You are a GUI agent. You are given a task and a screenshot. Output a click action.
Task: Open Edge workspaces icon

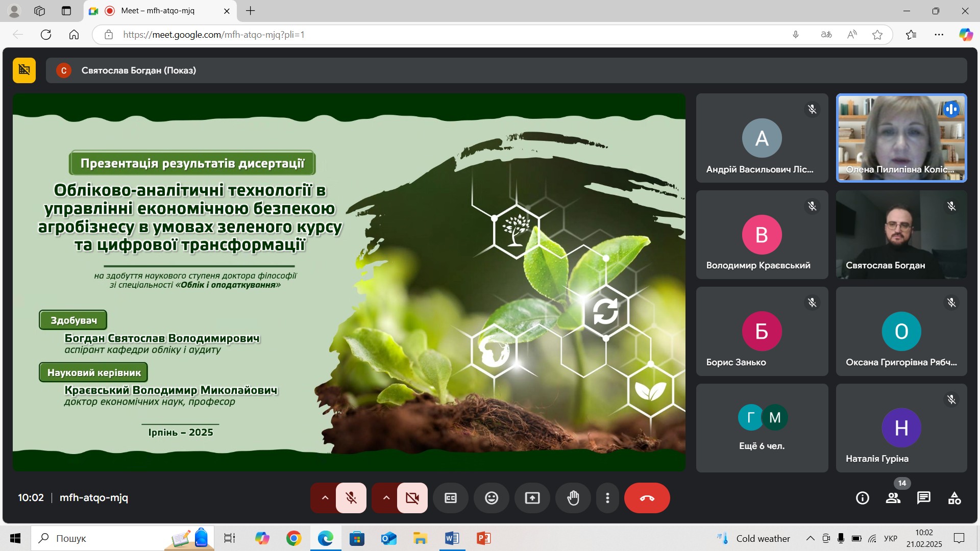40,11
